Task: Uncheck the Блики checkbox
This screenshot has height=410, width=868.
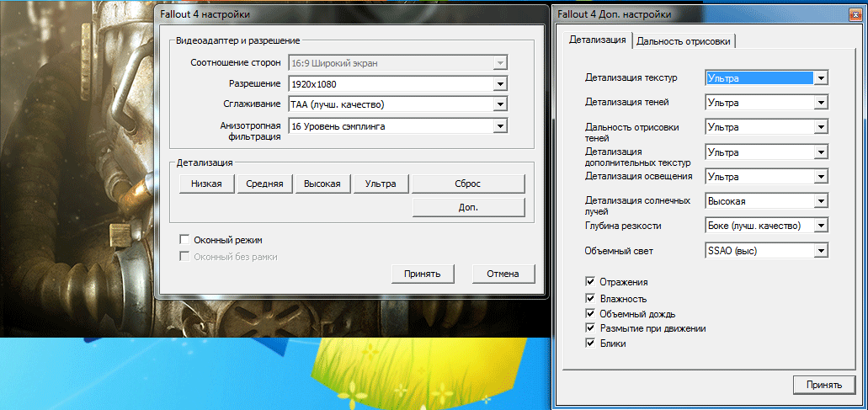Action: (590, 343)
